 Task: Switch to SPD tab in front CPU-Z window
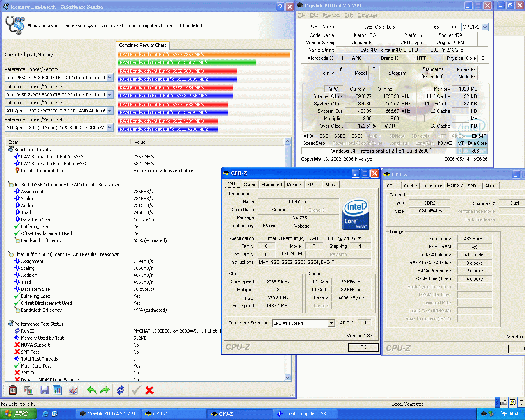312,185
